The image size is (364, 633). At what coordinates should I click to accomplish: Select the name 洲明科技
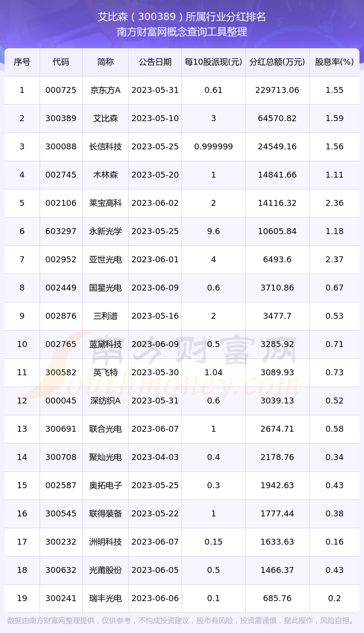pos(106,542)
